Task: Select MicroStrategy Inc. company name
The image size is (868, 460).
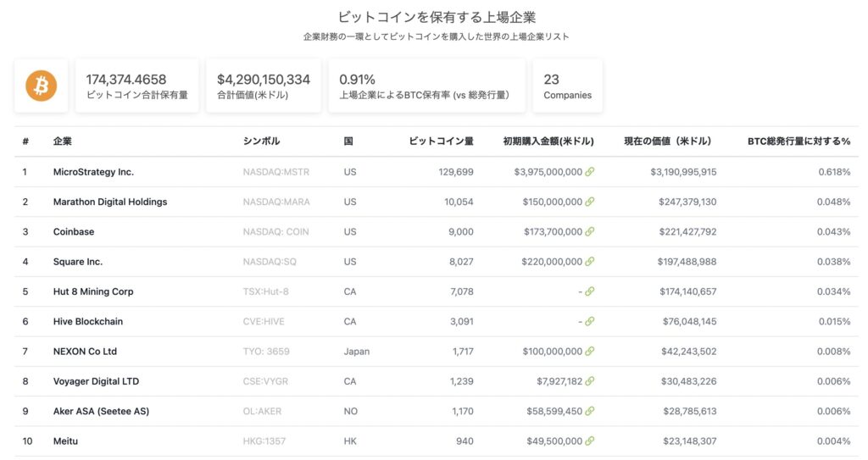Action: point(93,172)
